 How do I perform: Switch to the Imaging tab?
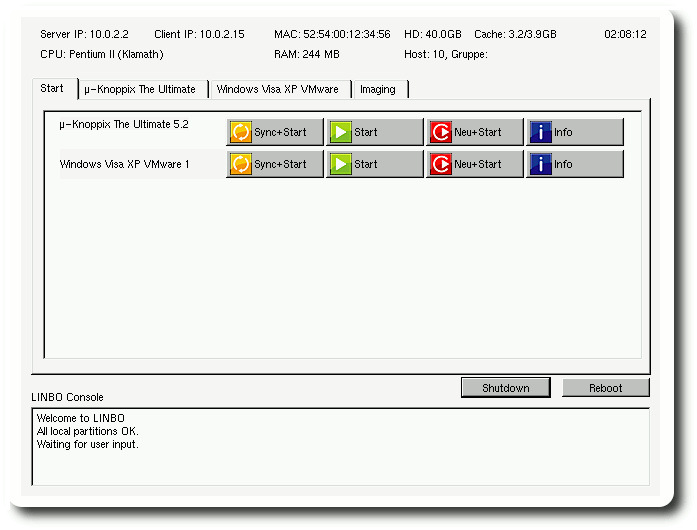click(378, 89)
